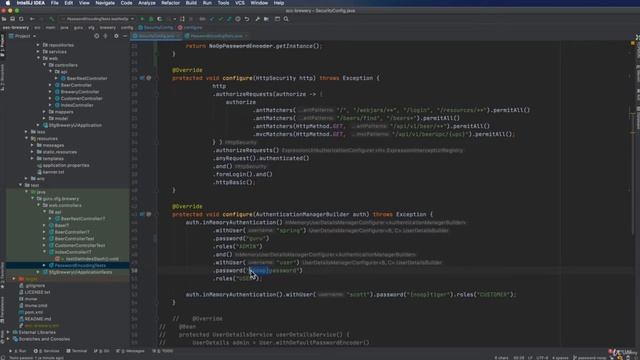
Task: Expand the mappers folder
Action: click(x=44, y=111)
